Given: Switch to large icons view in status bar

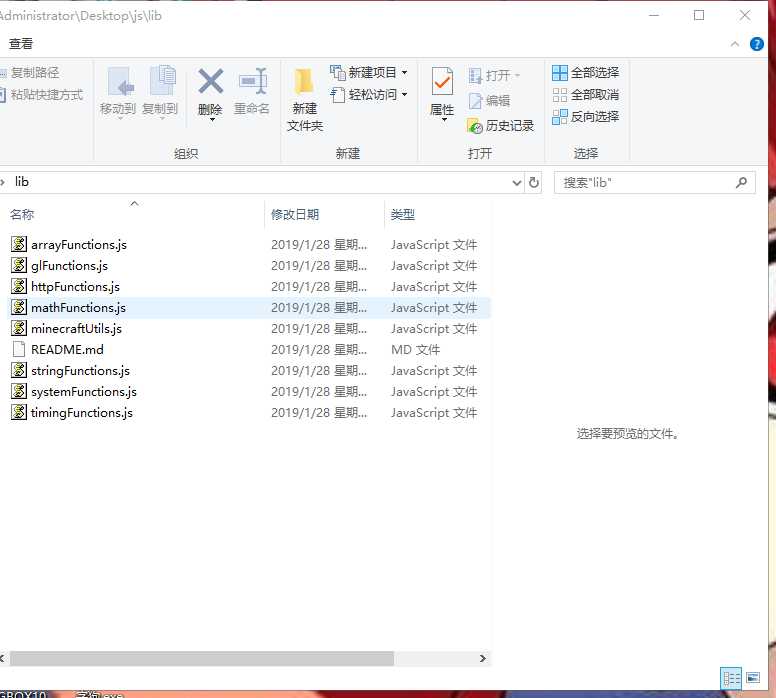Looking at the screenshot, I should [x=753, y=677].
